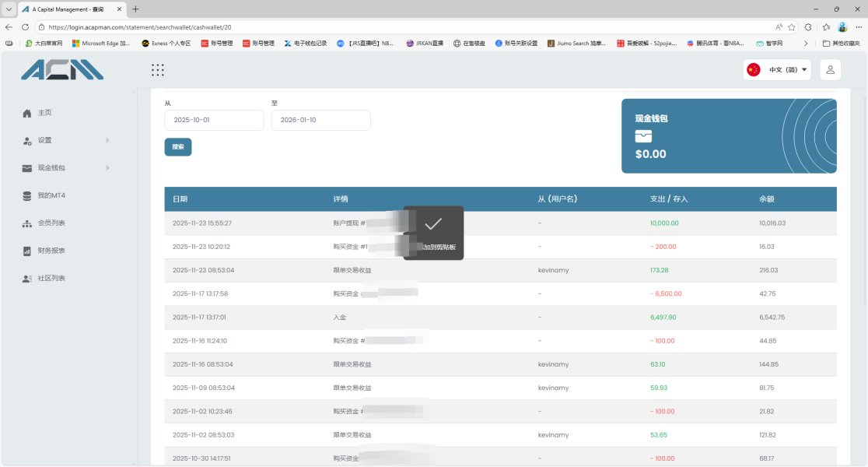The image size is (868, 467).
Task: Open the nine-dot grid apps menu
Action: (157, 70)
